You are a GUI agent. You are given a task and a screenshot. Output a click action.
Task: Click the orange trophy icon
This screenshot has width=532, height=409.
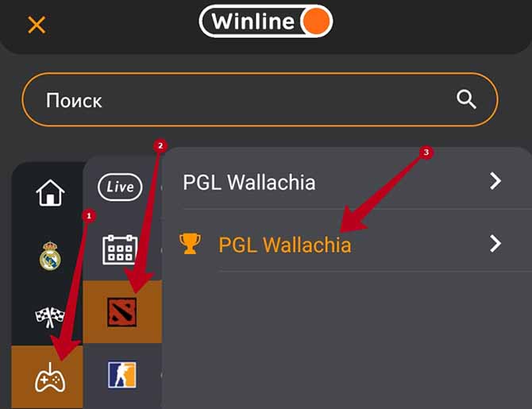point(190,244)
